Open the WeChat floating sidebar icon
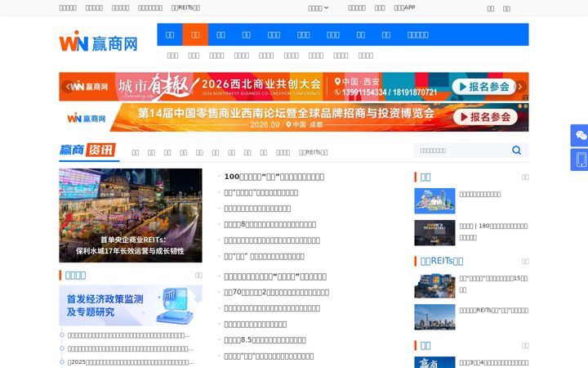Image resolution: width=588 pixels, height=368 pixels. click(579, 135)
